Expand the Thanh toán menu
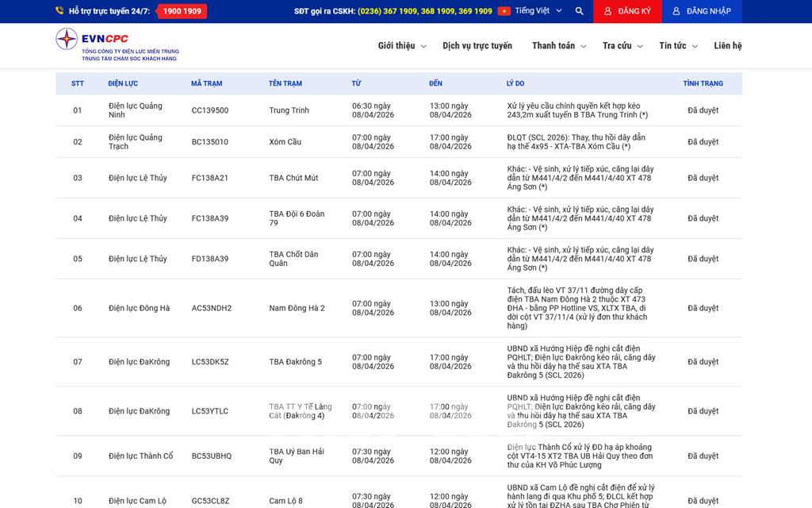This screenshot has width=812, height=508. click(x=558, y=46)
